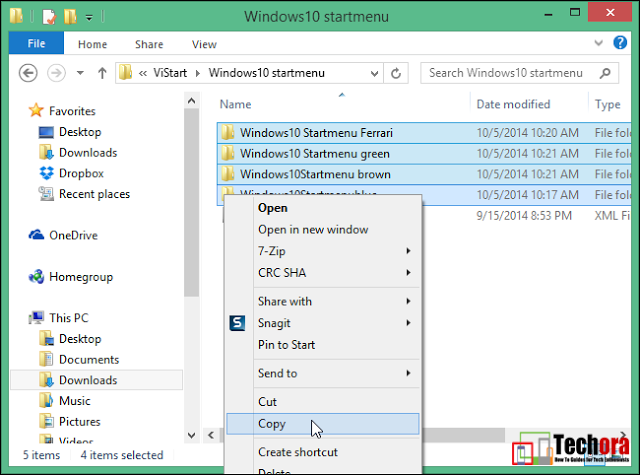This screenshot has height=475, width=640.
Task: Open Desktop under This PC
Action: pyautogui.click(x=80, y=339)
